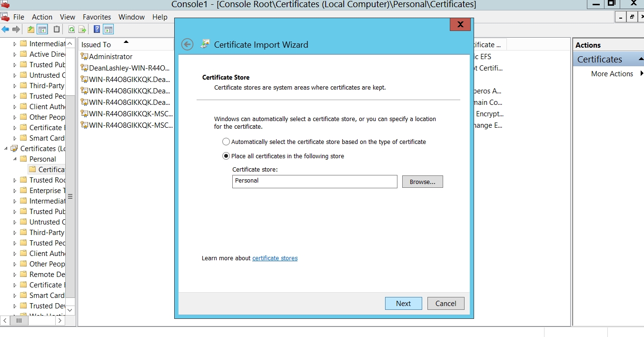Collapse the Personal folder tree node

(15, 159)
